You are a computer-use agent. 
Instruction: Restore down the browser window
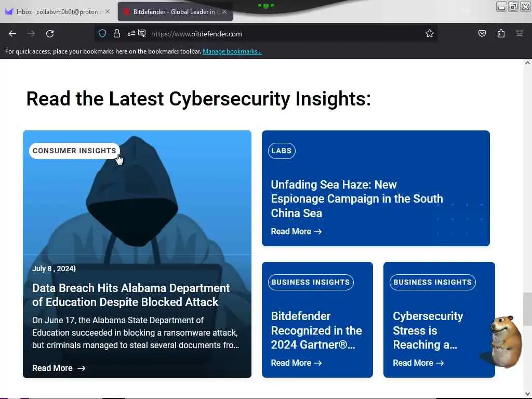tap(513, 6)
